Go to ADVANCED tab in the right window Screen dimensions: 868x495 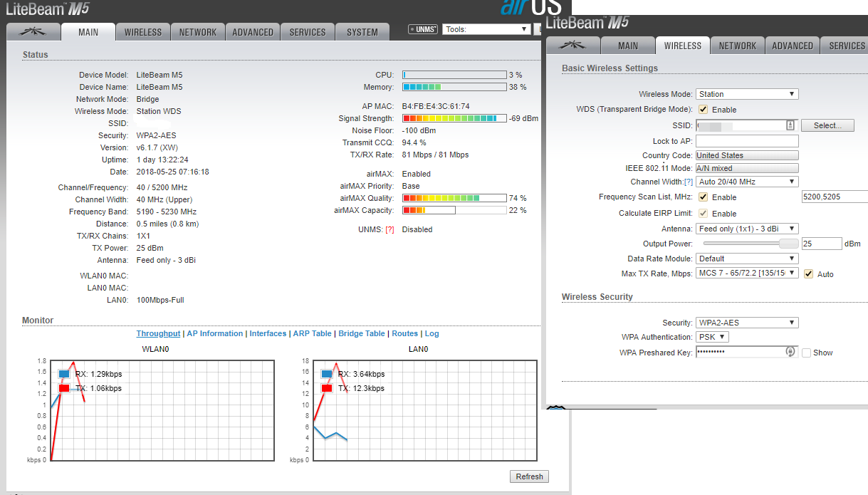(793, 46)
